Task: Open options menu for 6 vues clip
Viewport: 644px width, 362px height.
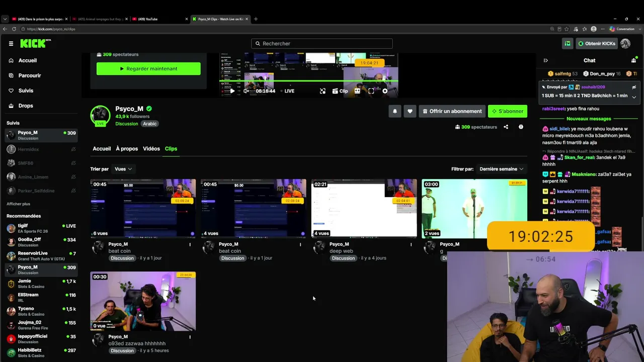Action: pyautogui.click(x=190, y=245)
